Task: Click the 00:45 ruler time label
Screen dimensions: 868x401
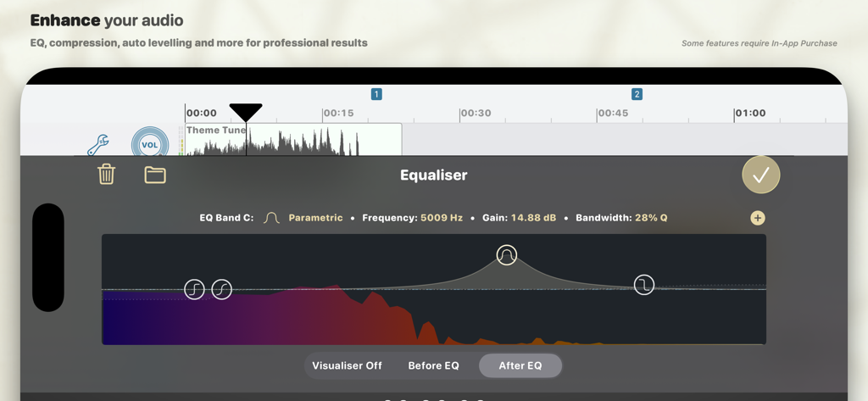Action: click(614, 113)
